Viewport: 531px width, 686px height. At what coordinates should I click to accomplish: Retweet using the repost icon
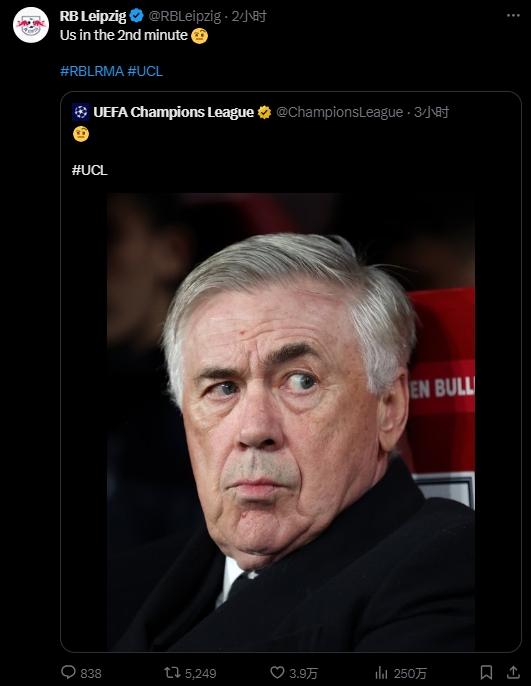(172, 672)
